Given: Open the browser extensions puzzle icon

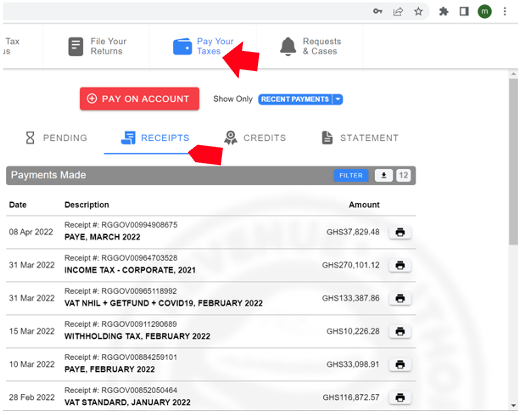Looking at the screenshot, I should [x=443, y=12].
